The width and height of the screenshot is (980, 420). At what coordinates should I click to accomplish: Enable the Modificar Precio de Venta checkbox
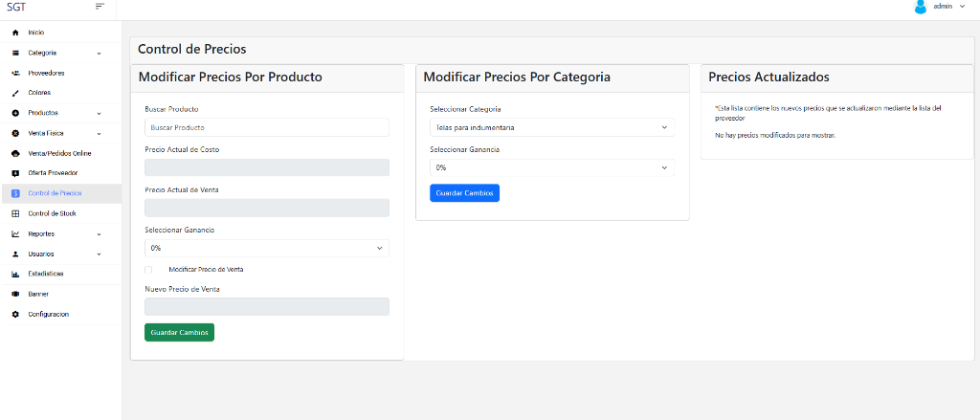[x=148, y=270]
